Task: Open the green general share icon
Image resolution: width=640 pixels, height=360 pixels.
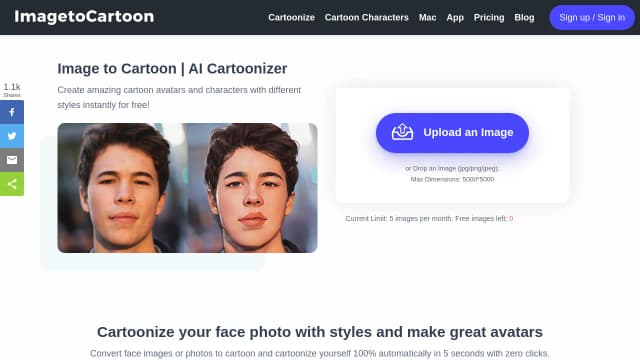Action: click(x=12, y=184)
